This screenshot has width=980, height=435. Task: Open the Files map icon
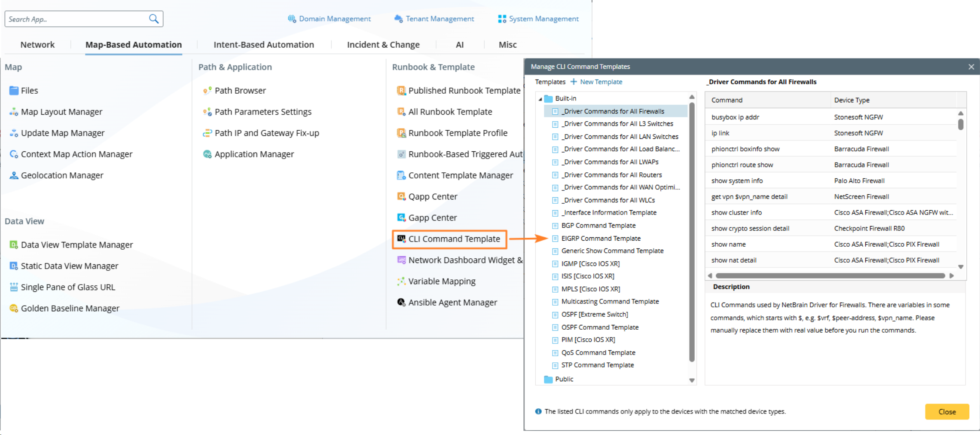pyautogui.click(x=14, y=91)
